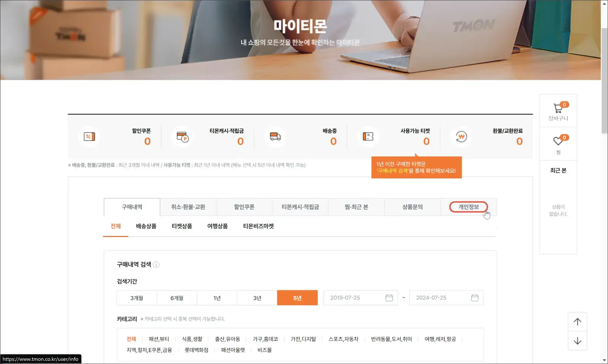Screen dimensions: 608x364
Task: Open the 개인정보 tab
Action: [469, 207]
